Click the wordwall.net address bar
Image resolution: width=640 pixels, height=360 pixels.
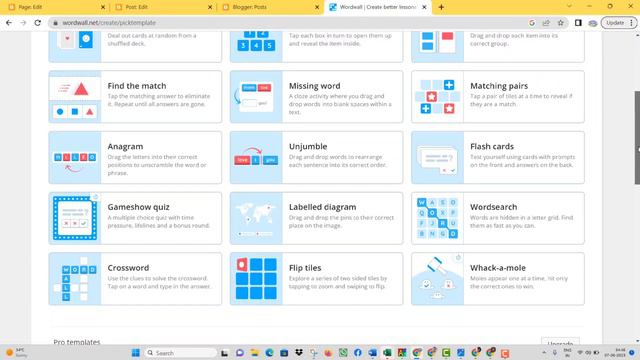[x=286, y=23]
